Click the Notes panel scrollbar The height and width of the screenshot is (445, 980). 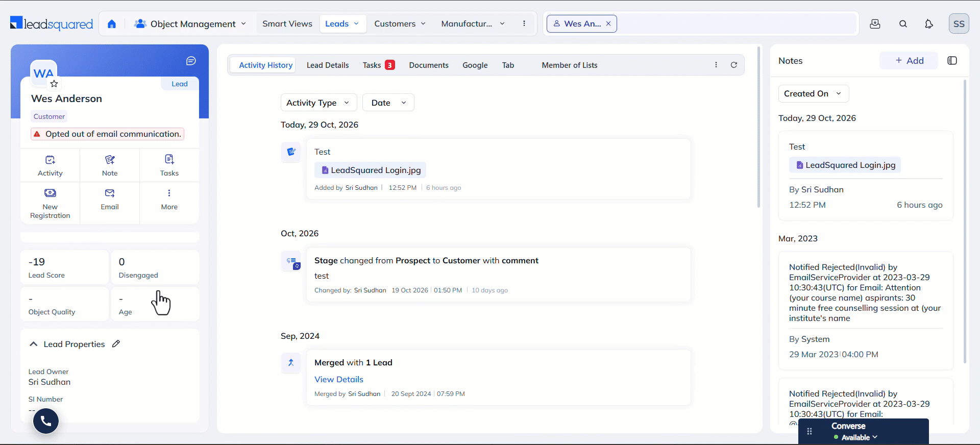coord(965,221)
